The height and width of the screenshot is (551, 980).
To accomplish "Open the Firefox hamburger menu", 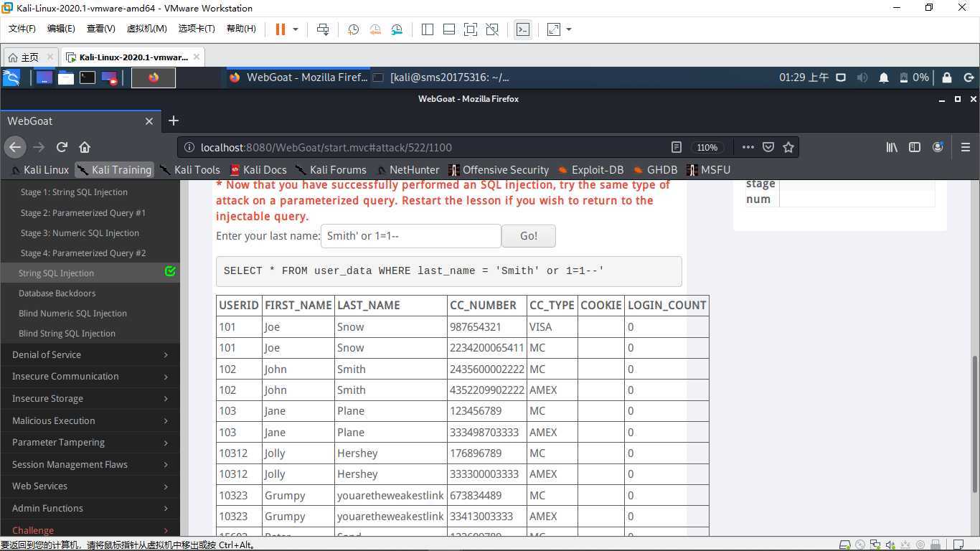I will click(x=966, y=147).
